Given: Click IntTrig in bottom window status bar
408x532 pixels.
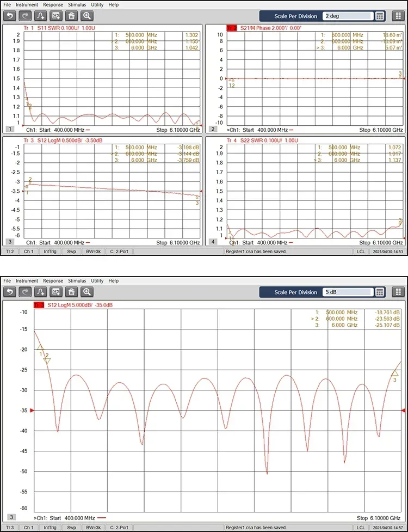Looking at the screenshot, I should (x=50, y=528).
